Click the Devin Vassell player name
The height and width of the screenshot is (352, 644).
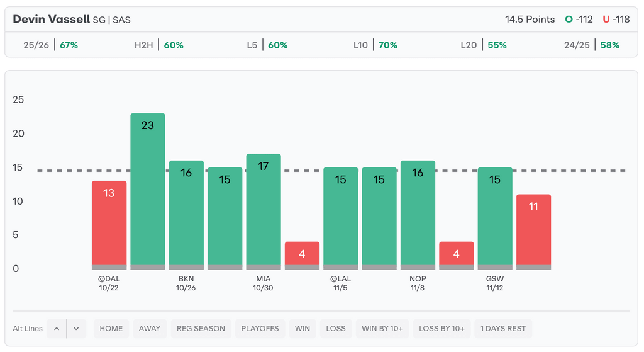click(52, 20)
